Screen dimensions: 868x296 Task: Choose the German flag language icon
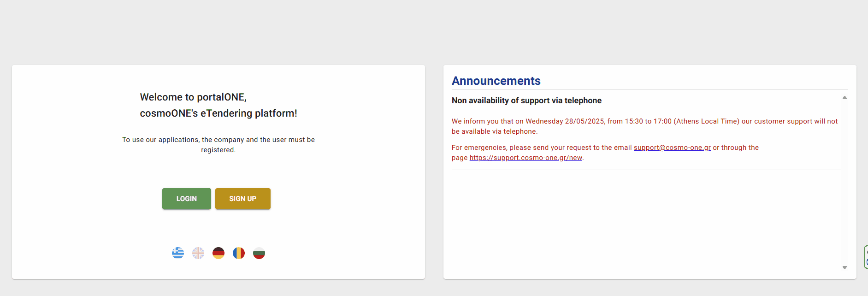point(218,253)
